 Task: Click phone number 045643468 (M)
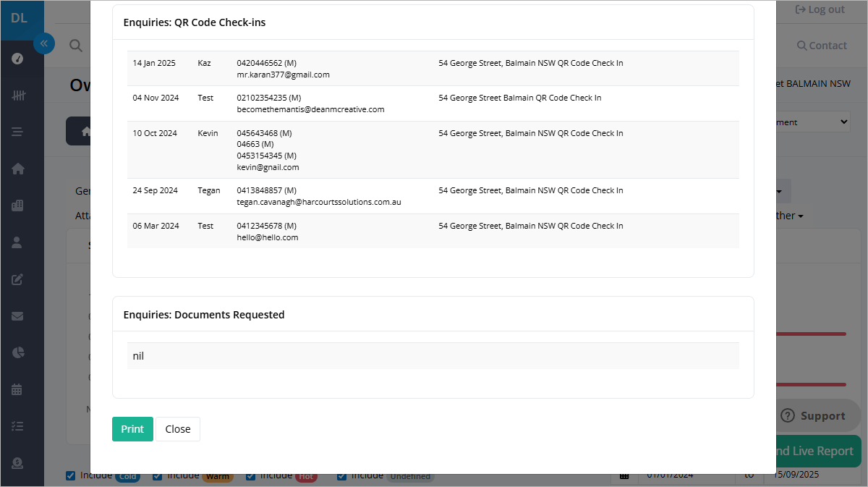tap(264, 133)
